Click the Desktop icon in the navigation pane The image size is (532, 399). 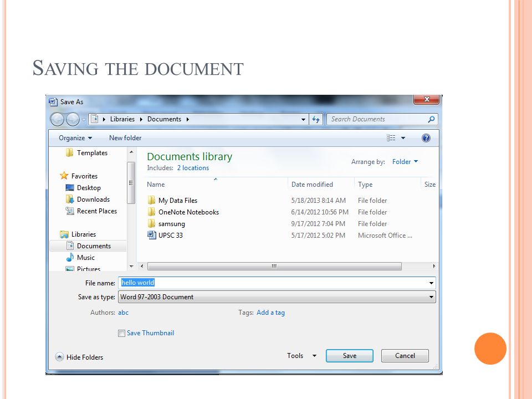(x=70, y=188)
